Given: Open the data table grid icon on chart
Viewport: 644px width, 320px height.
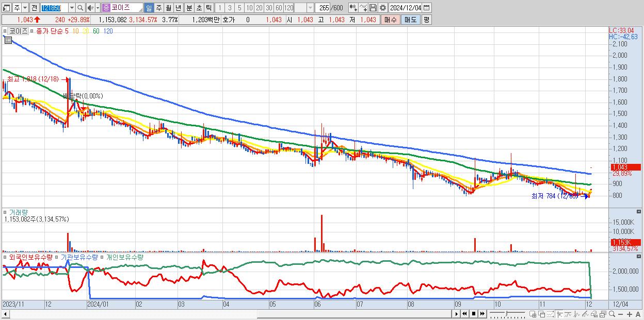Looking at the screenshot, I should pyautogui.click(x=8, y=40).
